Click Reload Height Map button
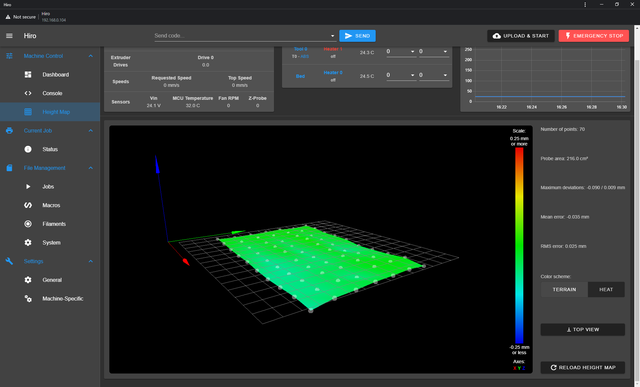The image size is (640, 387). click(582, 367)
